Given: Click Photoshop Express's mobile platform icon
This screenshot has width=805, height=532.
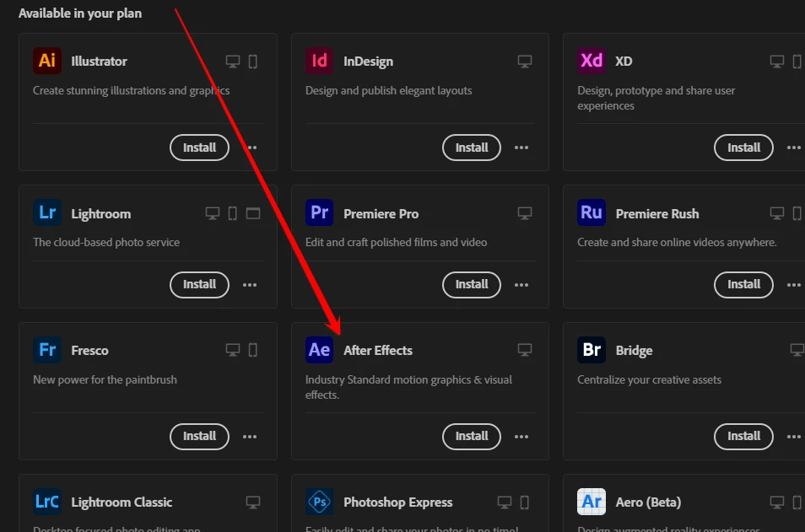Looking at the screenshot, I should pos(524,502).
